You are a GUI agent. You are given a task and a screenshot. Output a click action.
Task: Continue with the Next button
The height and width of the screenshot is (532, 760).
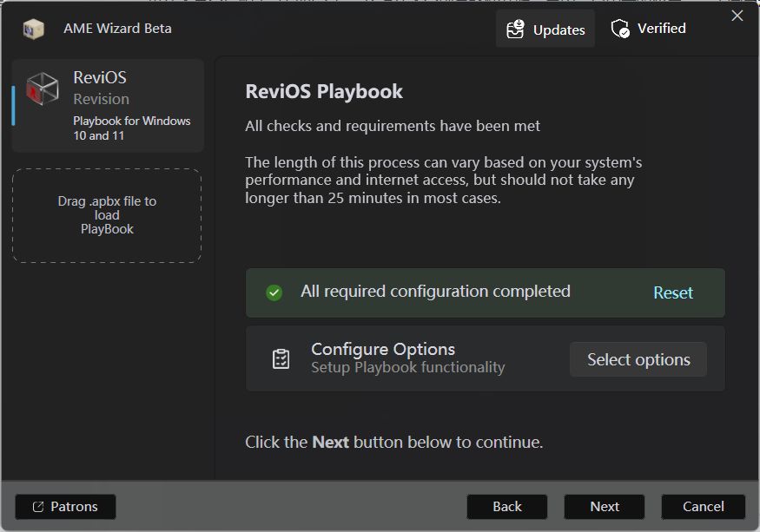pos(605,506)
